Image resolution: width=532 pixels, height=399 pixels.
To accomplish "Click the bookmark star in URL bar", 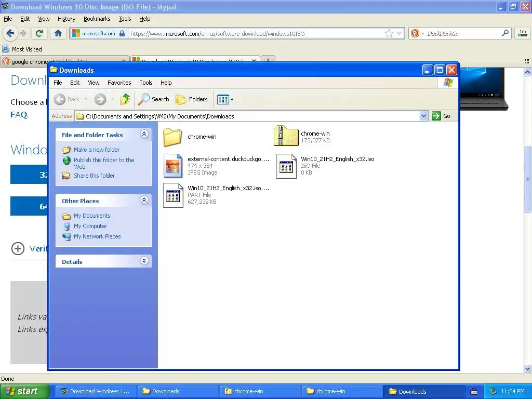I will tap(389, 33).
